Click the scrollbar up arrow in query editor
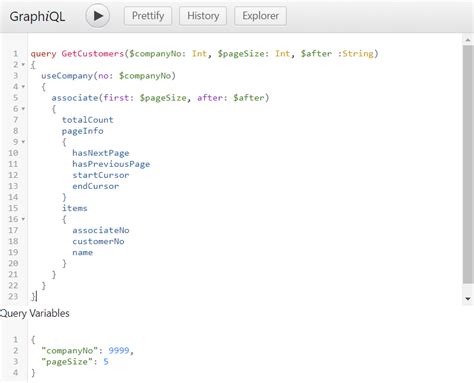474x383 pixels. [468, 40]
